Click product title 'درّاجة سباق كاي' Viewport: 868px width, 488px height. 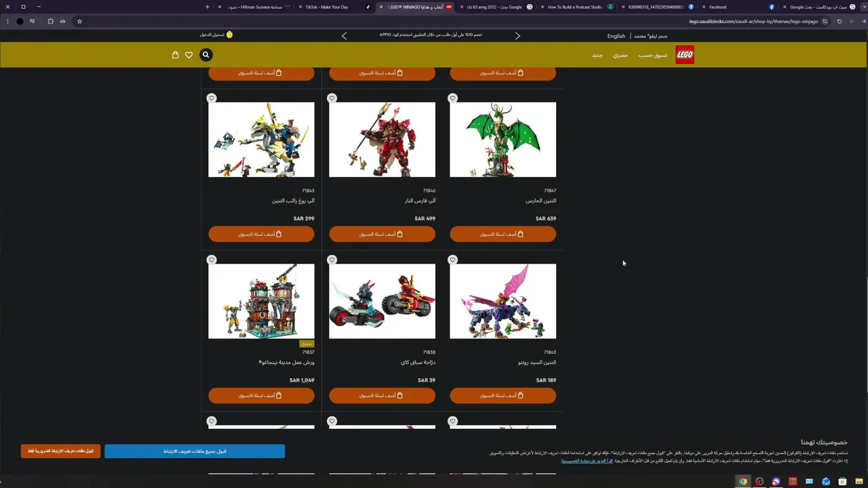coord(418,362)
